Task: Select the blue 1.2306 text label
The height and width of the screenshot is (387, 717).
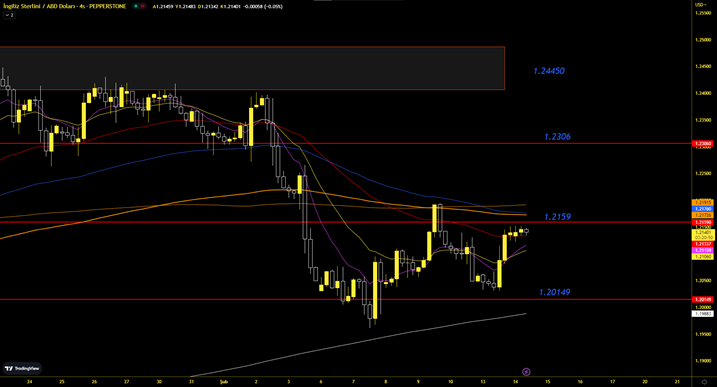Action: 557,136
